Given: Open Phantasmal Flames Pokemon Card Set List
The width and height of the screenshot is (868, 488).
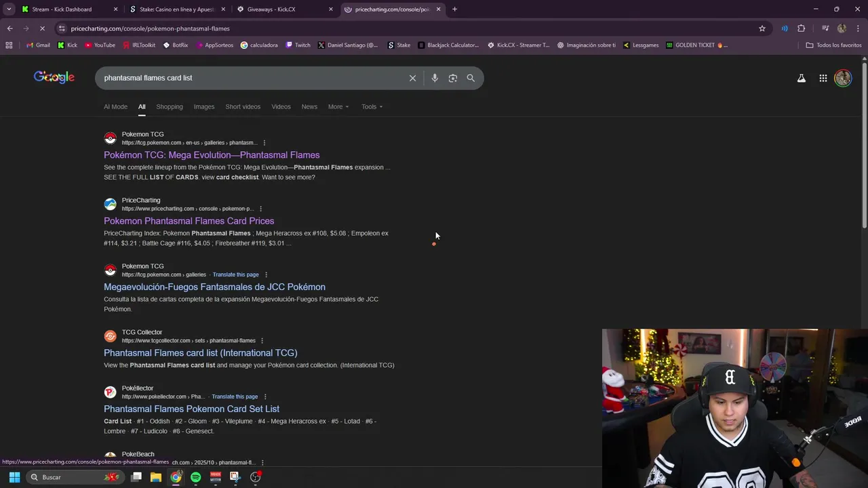Looking at the screenshot, I should (x=191, y=409).
